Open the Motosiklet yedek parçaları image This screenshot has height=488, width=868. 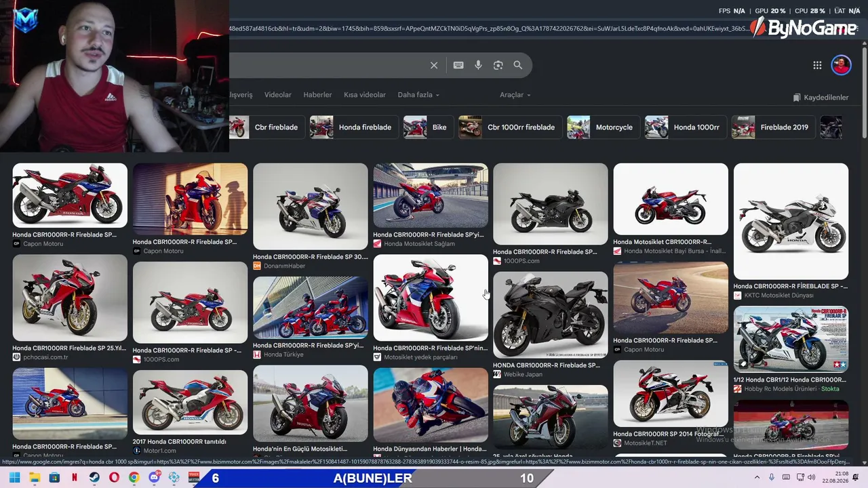[x=431, y=298]
